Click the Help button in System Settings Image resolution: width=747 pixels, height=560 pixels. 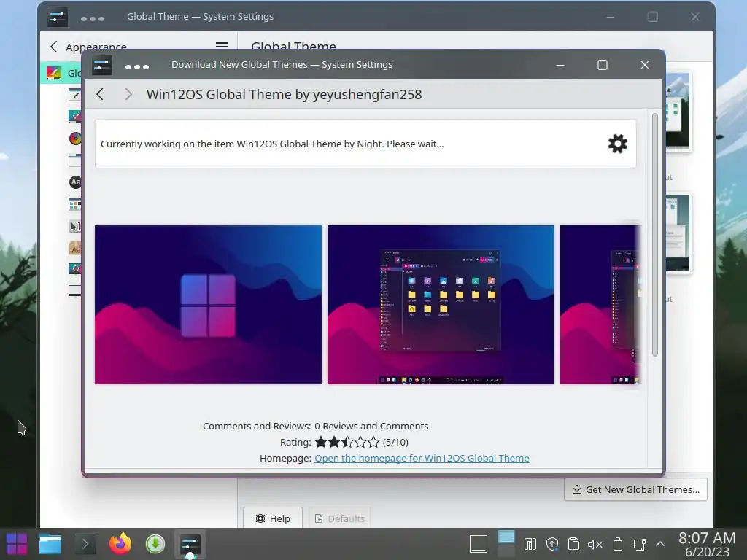(273, 518)
